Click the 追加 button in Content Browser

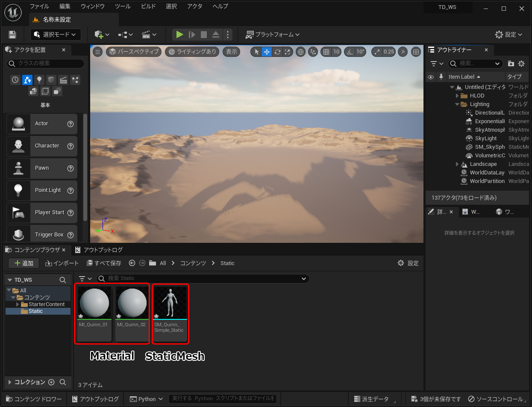24,263
